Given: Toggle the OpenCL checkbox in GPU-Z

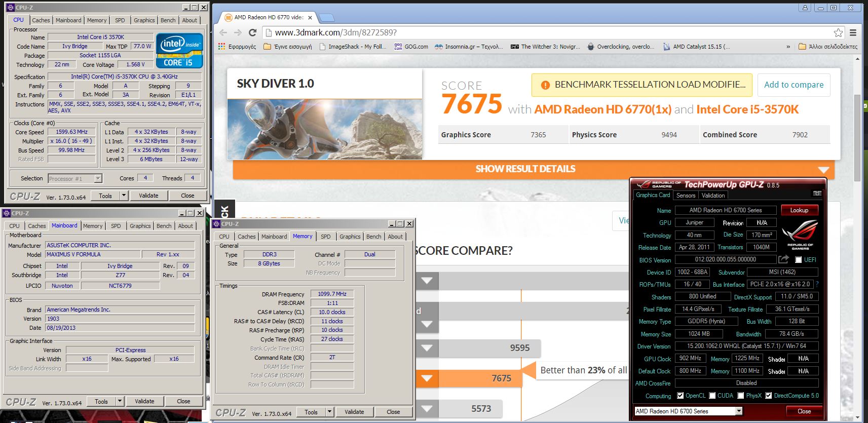Looking at the screenshot, I should pos(681,396).
